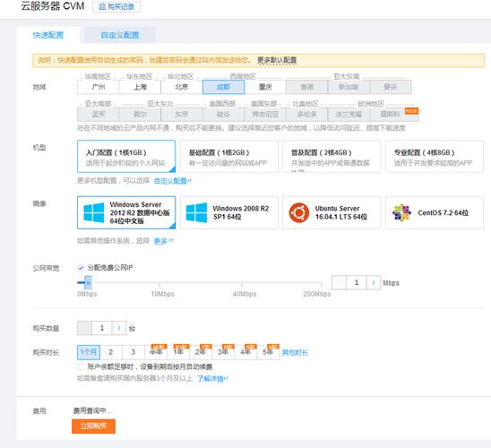
Task: Switch to 自定义配置 tab
Action: pos(120,35)
